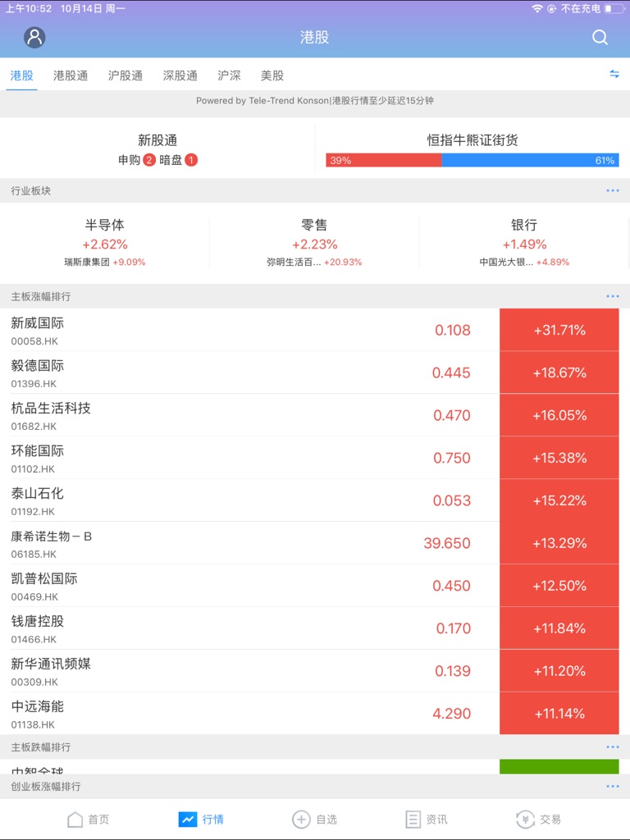Image resolution: width=630 pixels, height=840 pixels.
Task: Open the 康希诺生物－B stock row
Action: point(246,543)
